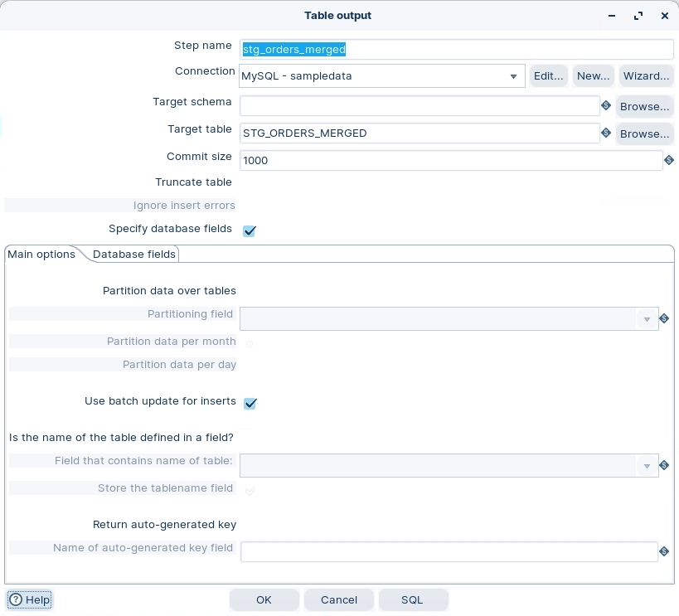Image resolution: width=679 pixels, height=616 pixels.
Task: Click into the Commit size input field
Action: pos(450,161)
